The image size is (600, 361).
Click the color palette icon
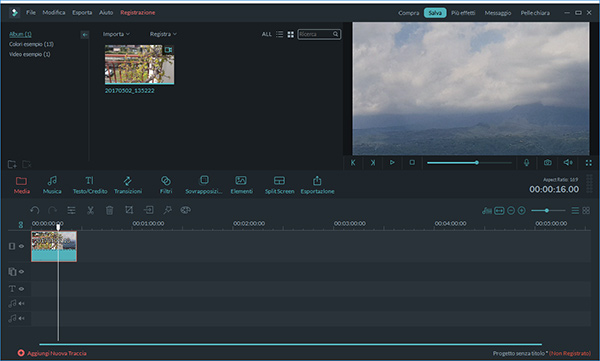coord(186,210)
